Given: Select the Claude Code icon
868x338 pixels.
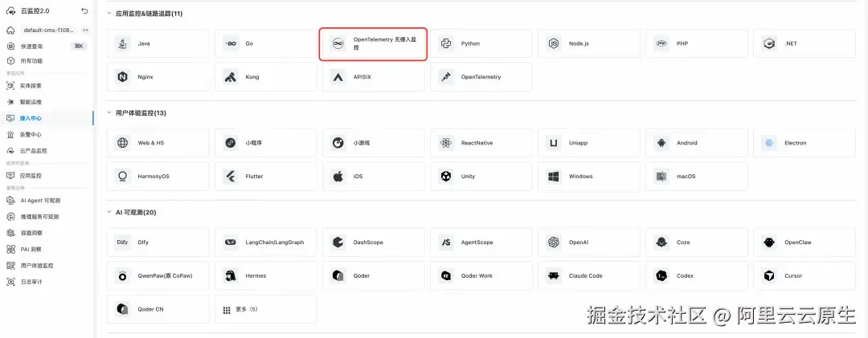Looking at the screenshot, I should click(554, 275).
